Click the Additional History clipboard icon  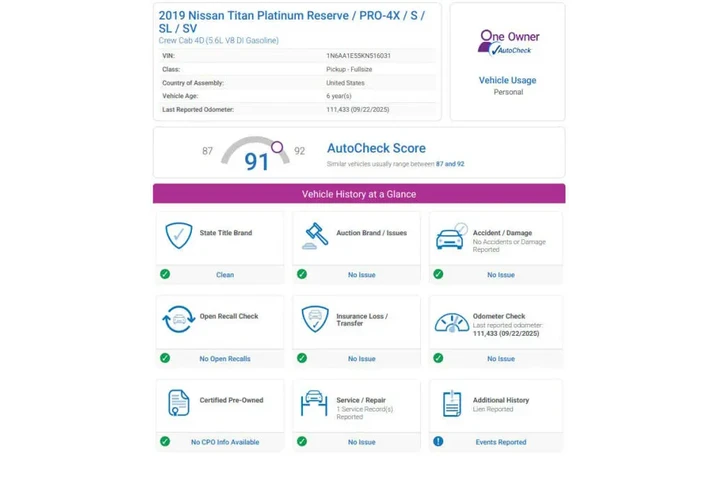click(452, 403)
